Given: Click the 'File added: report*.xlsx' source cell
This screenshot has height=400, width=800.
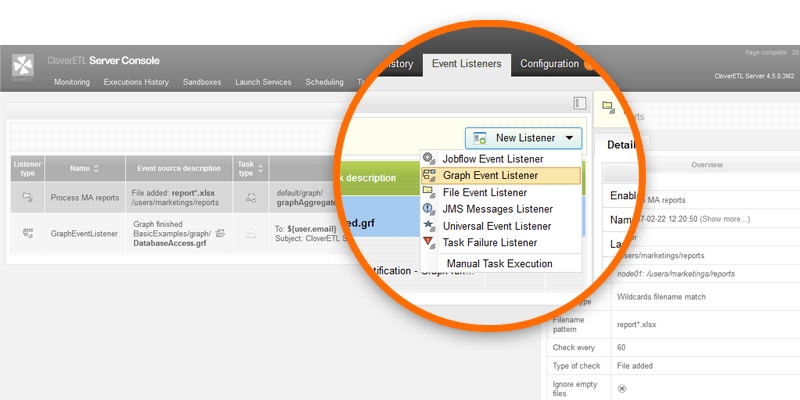Looking at the screenshot, I should coord(179,197).
